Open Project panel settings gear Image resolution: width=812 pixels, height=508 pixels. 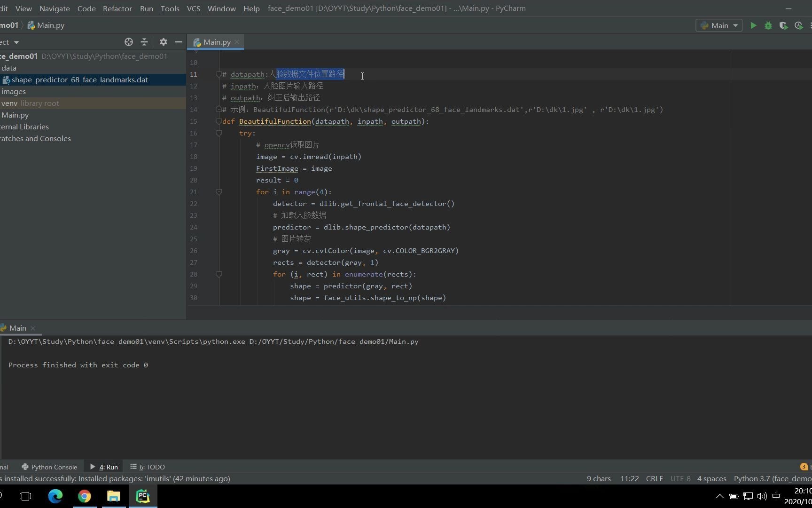point(163,42)
